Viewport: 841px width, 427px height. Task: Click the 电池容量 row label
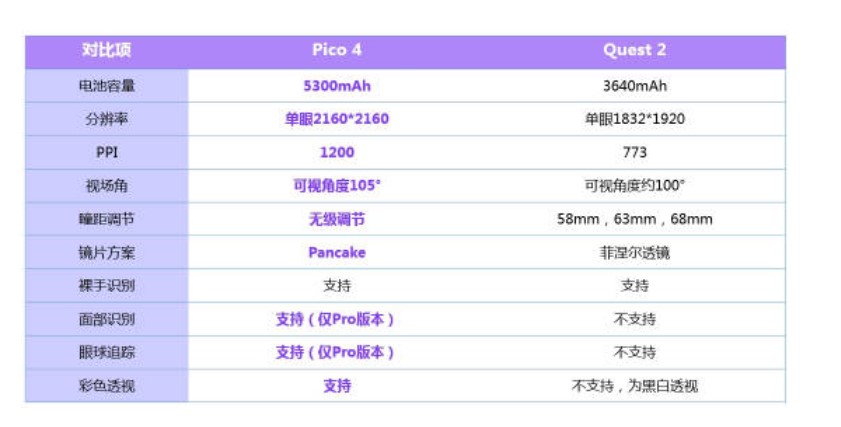[x=106, y=86]
